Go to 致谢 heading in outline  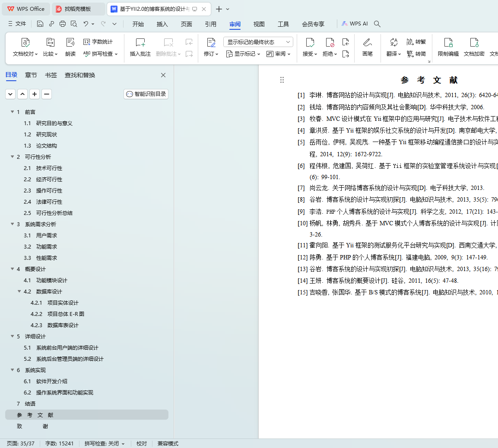tap(32, 426)
